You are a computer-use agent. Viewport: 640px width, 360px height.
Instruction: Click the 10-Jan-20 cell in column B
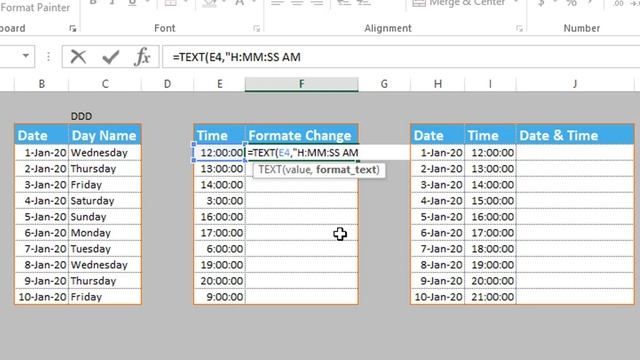(42, 297)
